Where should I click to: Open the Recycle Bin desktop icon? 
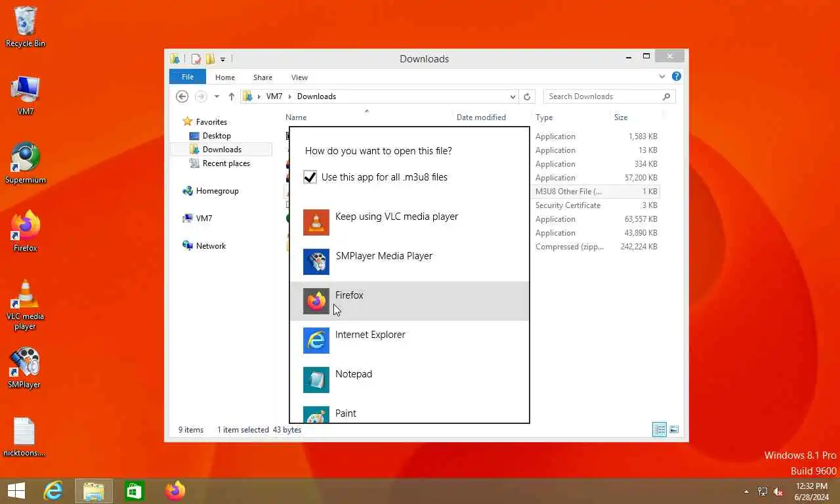coord(26,28)
